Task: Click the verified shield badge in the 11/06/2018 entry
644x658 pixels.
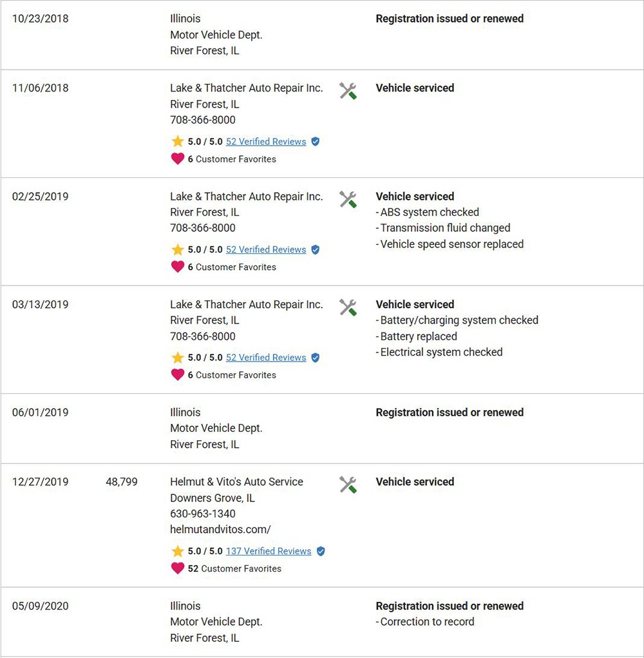Action: click(316, 141)
